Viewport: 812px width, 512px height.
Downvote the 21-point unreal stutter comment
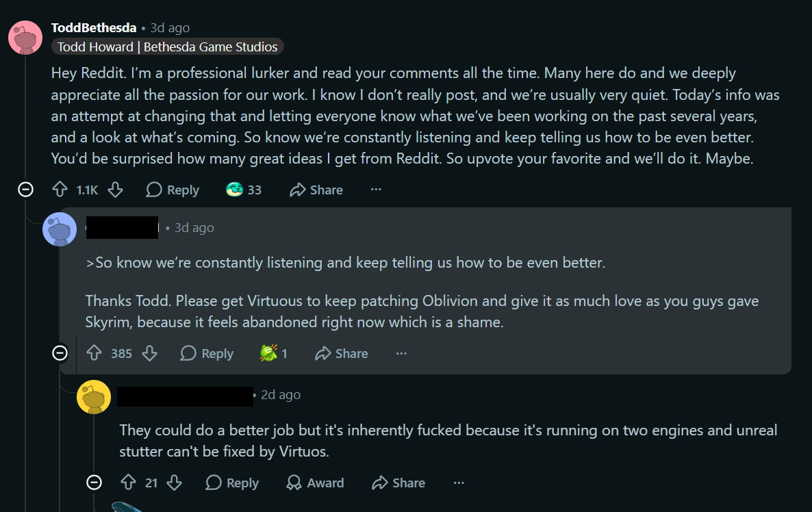175,483
